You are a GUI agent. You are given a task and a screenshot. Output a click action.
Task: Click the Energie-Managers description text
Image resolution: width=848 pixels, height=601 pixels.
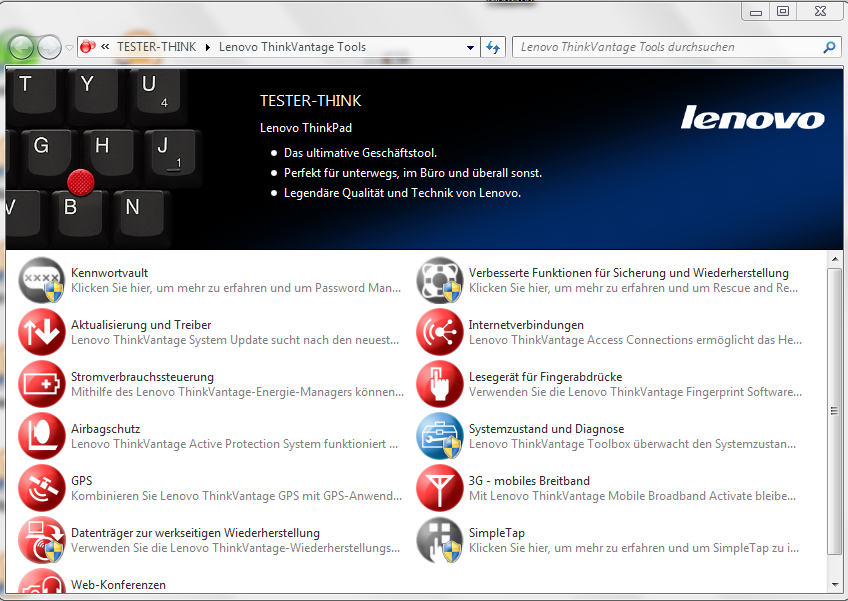[237, 392]
